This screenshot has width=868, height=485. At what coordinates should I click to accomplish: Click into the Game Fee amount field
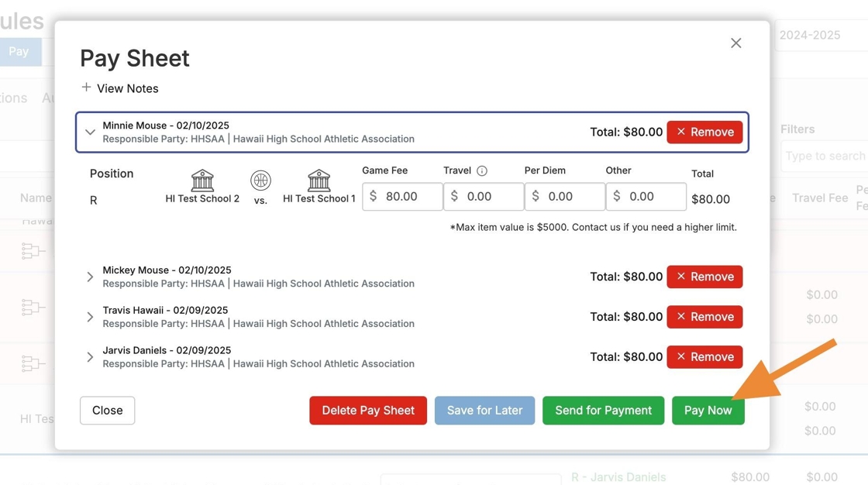[409, 197]
